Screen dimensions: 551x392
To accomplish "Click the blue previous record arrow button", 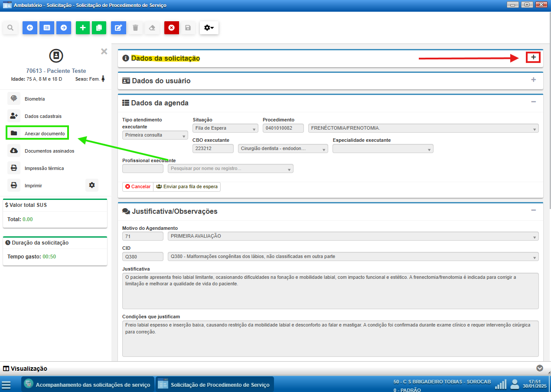I will 30,28.
